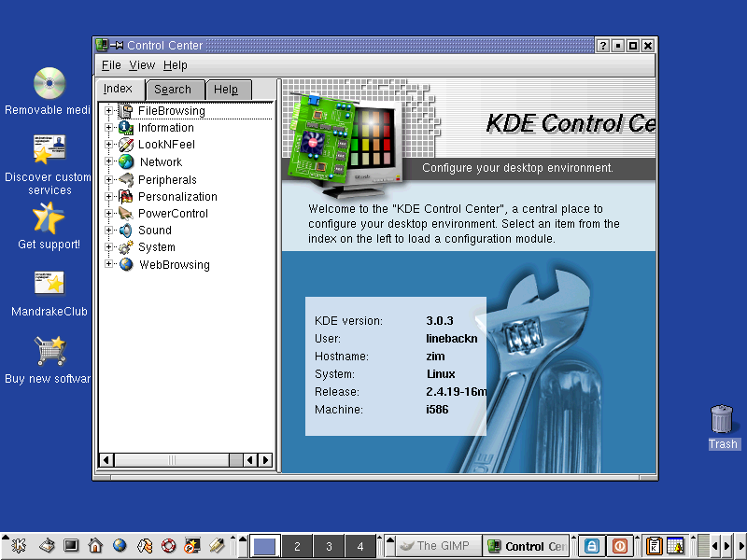Viewport: 747px width, 560px height.
Task: Click the Network globe icon in tree
Action: 126,161
